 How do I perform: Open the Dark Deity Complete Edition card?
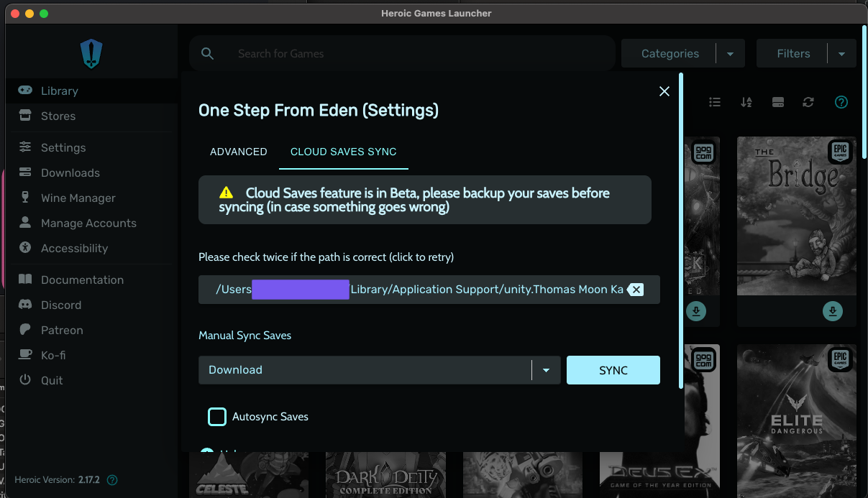point(385,475)
